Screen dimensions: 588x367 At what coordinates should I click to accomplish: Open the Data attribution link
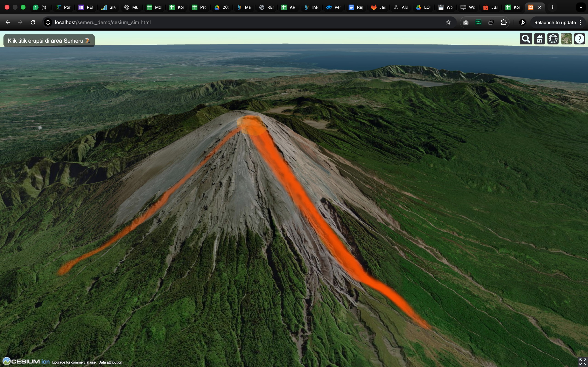click(110, 362)
